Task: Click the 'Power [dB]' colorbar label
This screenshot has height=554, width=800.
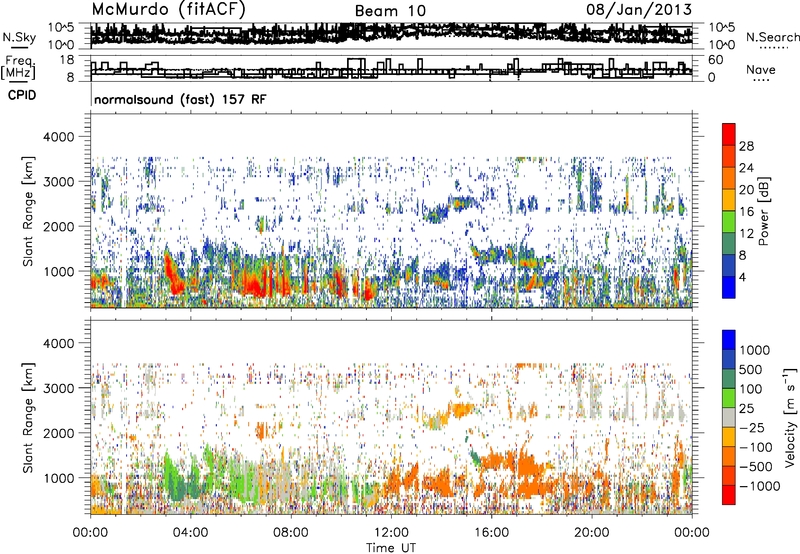Action: tap(764, 211)
